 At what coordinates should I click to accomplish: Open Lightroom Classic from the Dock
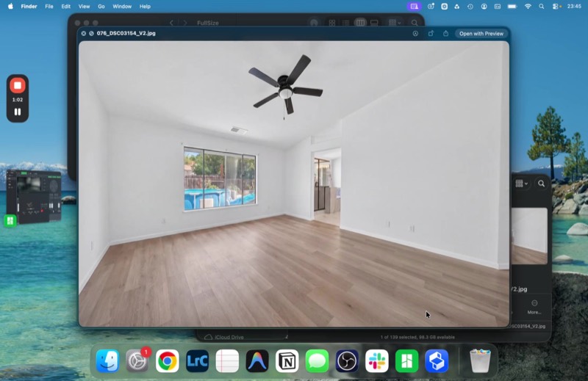tap(197, 360)
